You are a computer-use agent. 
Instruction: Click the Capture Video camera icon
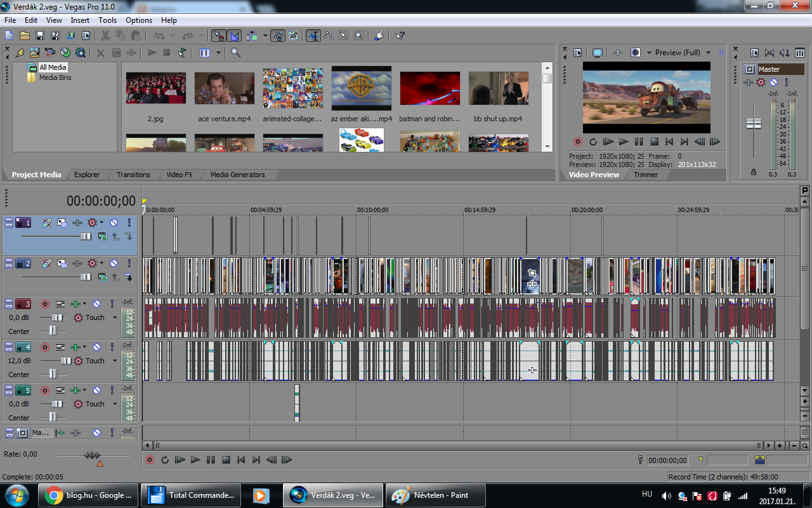[x=49, y=53]
